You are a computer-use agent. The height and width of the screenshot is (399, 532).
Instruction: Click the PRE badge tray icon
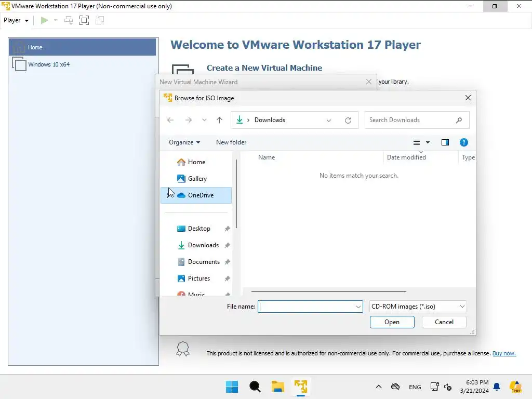[x=515, y=387]
